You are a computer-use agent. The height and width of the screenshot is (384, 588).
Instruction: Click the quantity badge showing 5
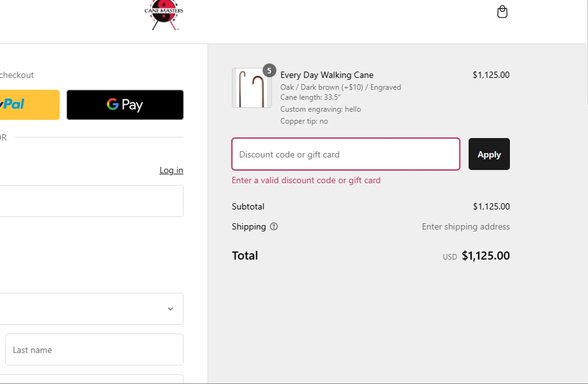269,71
